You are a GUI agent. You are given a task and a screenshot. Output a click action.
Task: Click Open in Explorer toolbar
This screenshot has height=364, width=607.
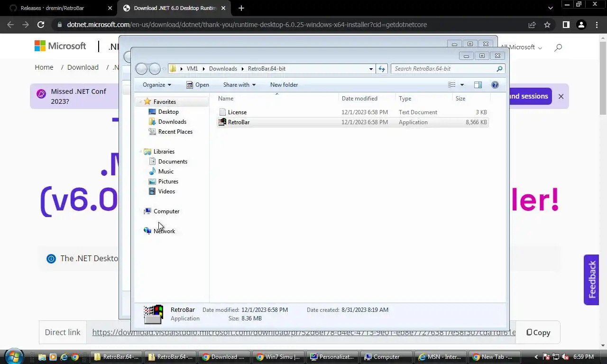pos(197,85)
